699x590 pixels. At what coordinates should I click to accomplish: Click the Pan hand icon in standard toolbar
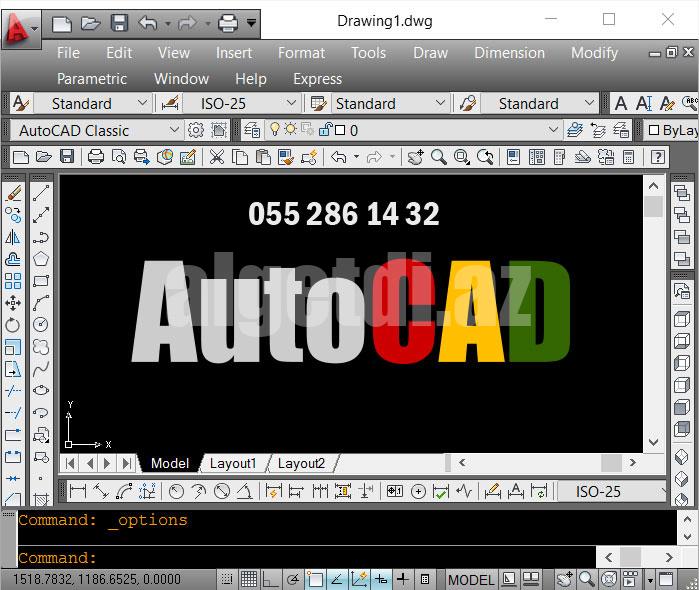tap(415, 157)
